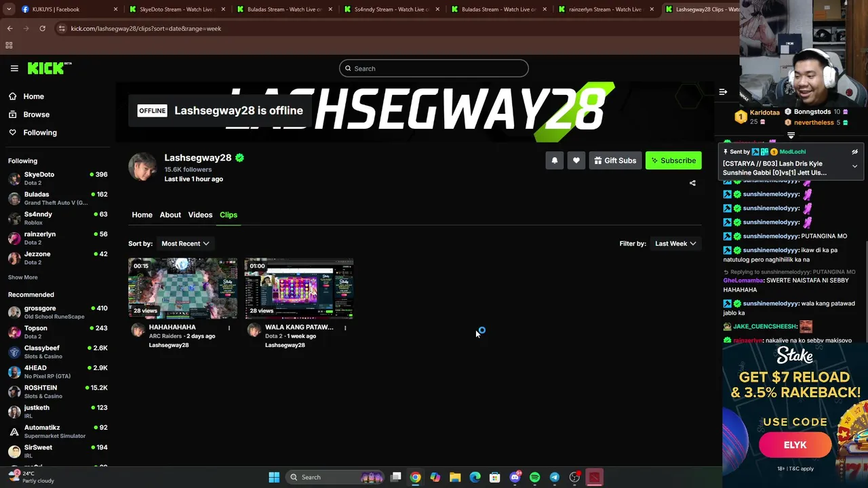Open the hamburger sidebar menu
868x488 pixels.
[x=14, y=68]
